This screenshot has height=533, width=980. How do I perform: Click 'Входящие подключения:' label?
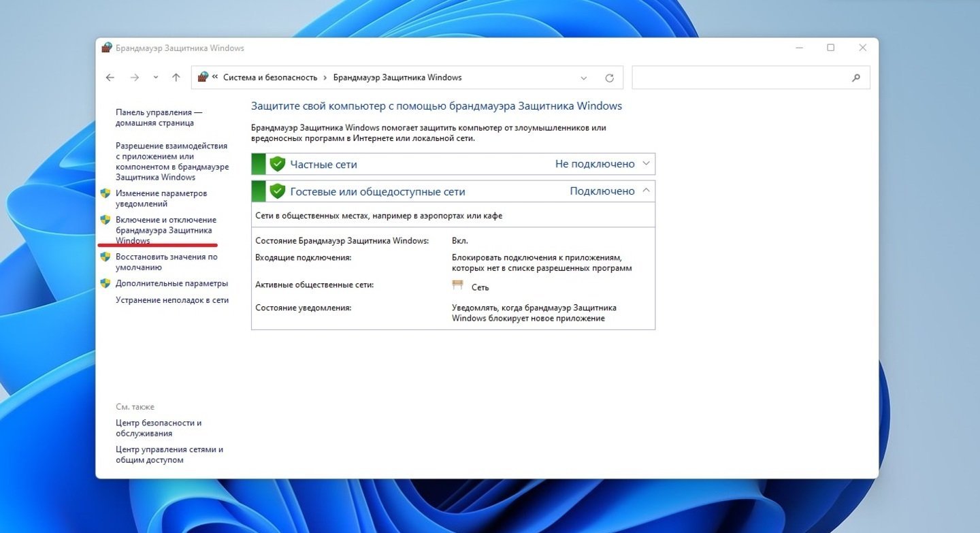coord(304,258)
